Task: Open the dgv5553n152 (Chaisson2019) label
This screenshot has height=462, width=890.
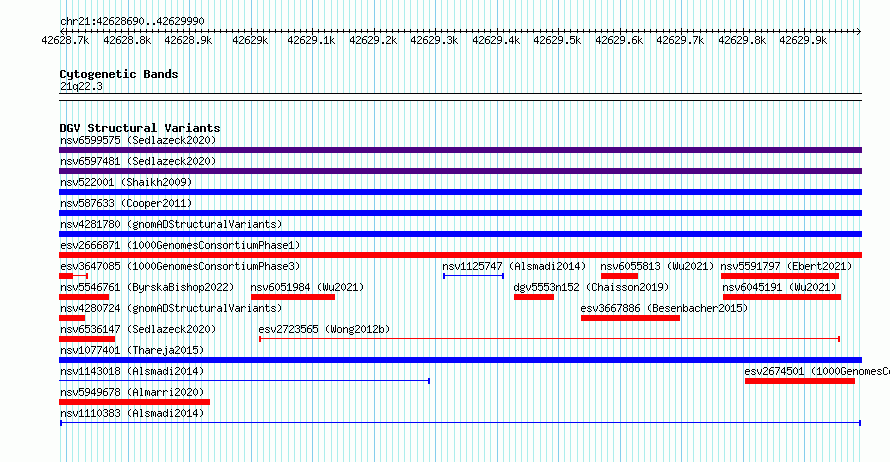Action: (591, 287)
